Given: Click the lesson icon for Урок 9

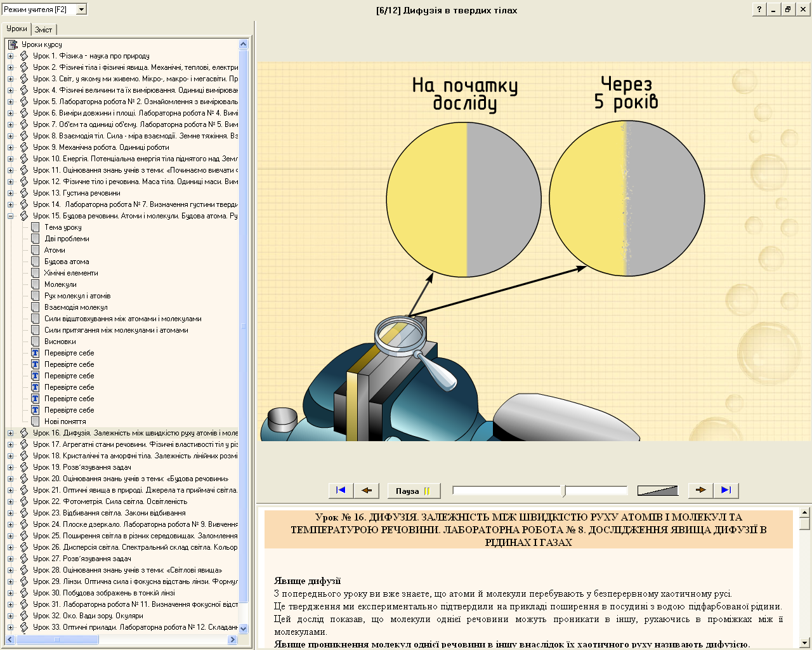Looking at the screenshot, I should (24, 147).
